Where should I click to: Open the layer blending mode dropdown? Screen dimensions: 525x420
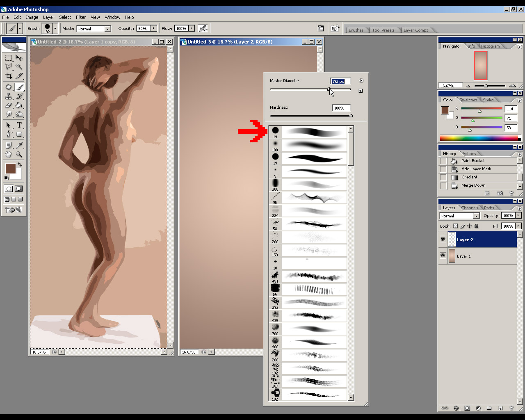476,216
